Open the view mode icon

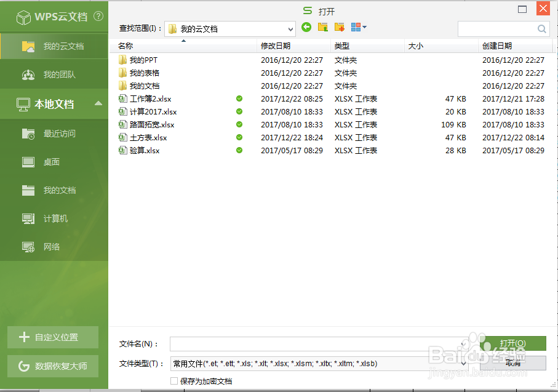point(357,28)
